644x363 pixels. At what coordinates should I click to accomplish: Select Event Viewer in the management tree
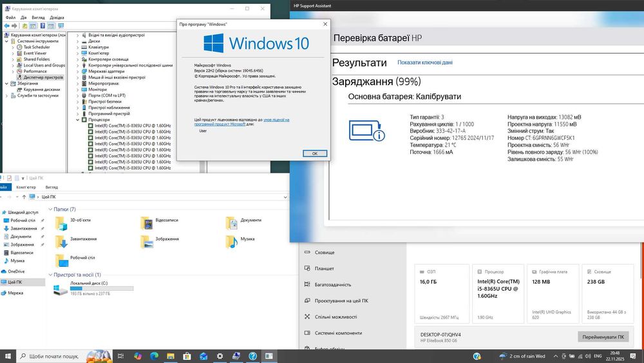tap(35, 53)
